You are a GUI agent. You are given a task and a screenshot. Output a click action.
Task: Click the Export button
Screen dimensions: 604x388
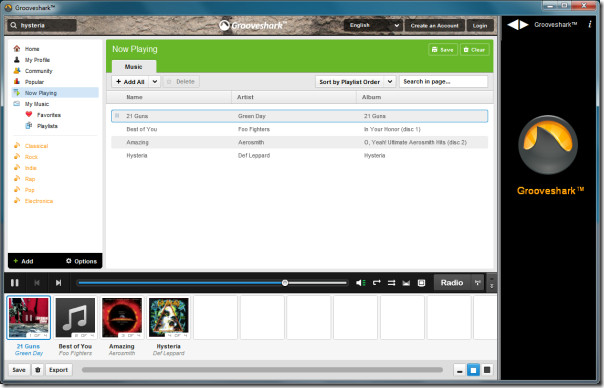(x=59, y=370)
